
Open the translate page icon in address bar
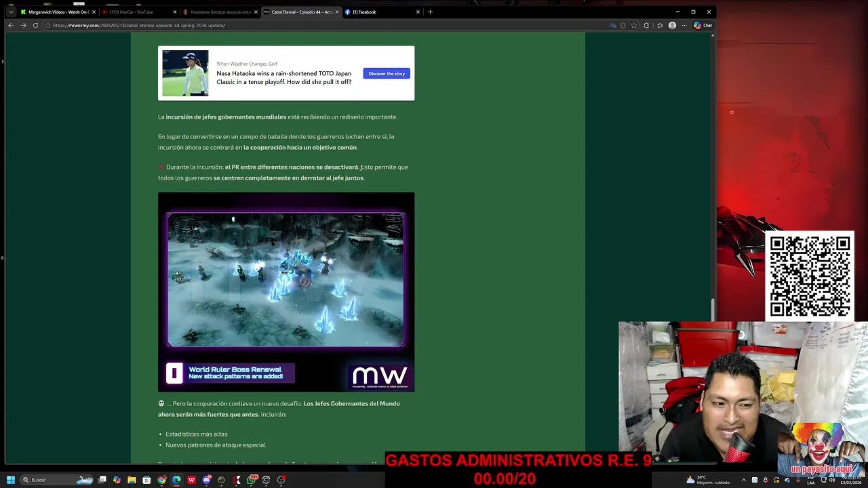pos(613,25)
